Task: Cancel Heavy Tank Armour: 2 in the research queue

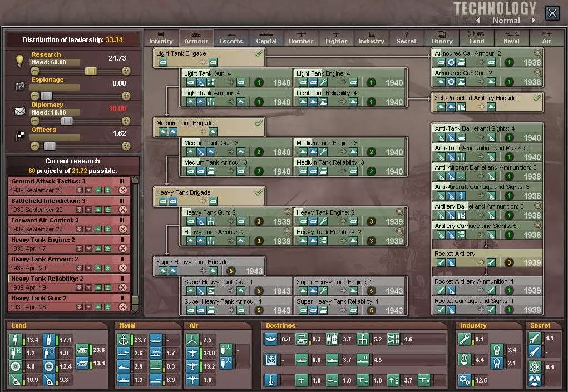Action: 123,268
